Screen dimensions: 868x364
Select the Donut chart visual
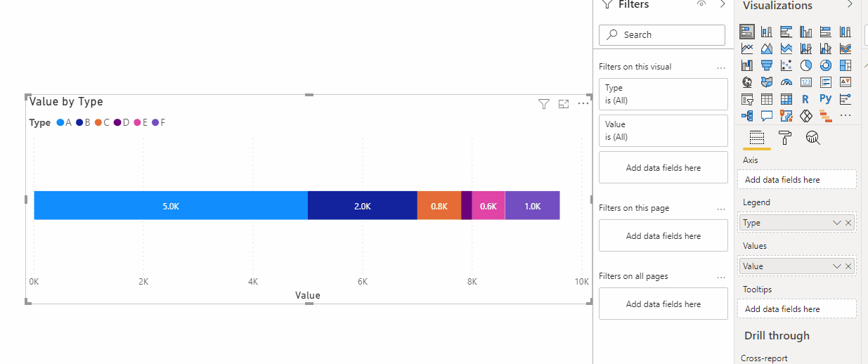click(x=826, y=65)
